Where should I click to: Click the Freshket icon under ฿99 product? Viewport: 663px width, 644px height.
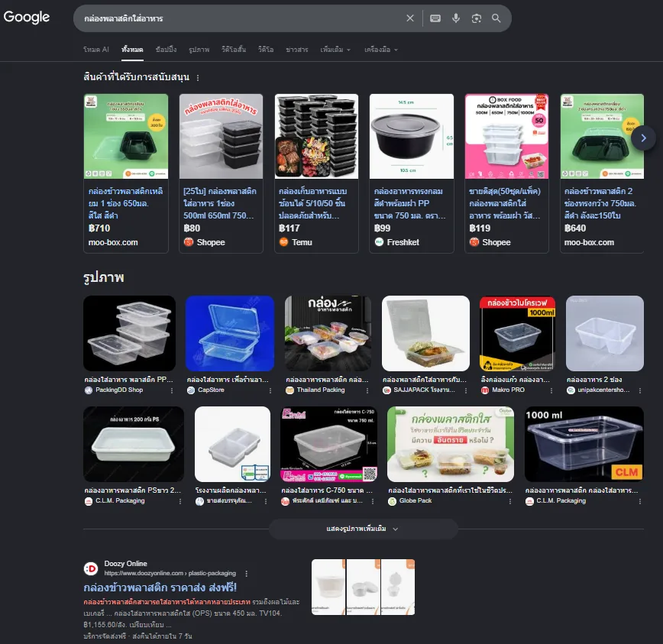click(379, 242)
